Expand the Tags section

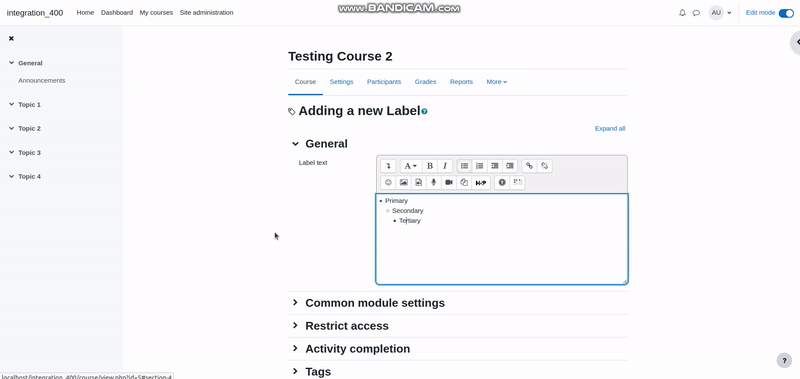[295, 371]
